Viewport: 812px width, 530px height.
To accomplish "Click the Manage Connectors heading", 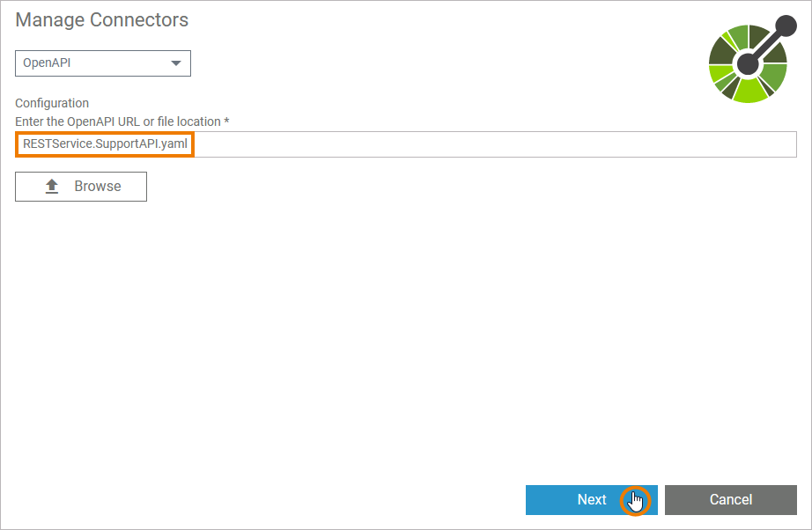I will point(101,19).
